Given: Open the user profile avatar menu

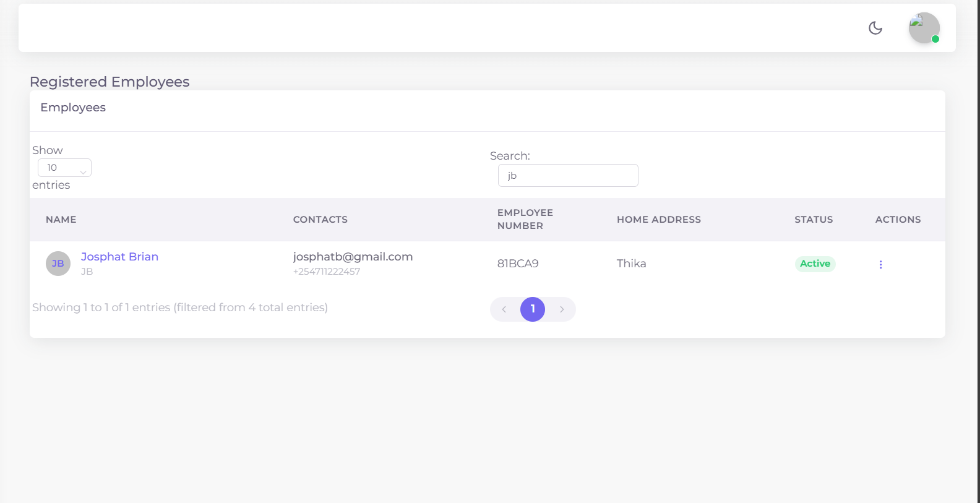Looking at the screenshot, I should tap(924, 28).
